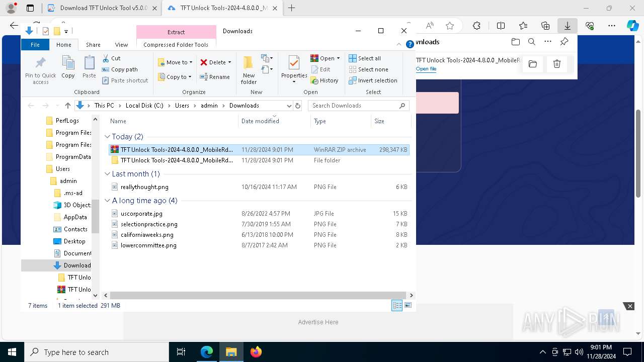Open Copy to dropdown
The image size is (644, 362).
coord(175,77)
